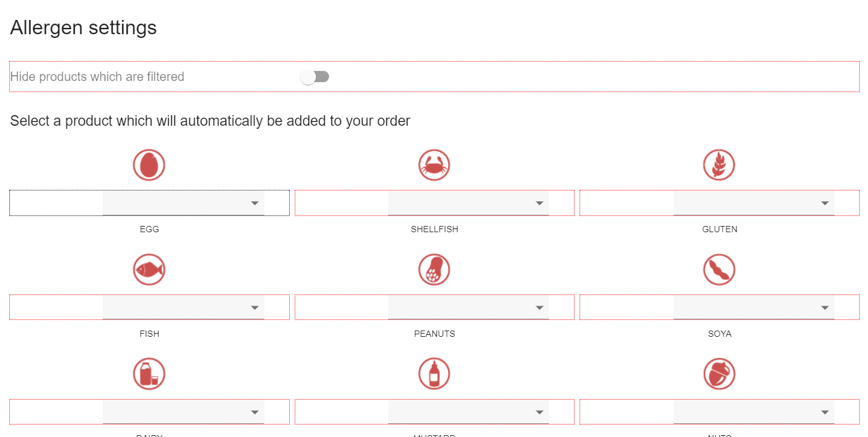Viewport: 868px width, 437px height.
Task: Click the dairy milk carton icon
Action: click(149, 374)
